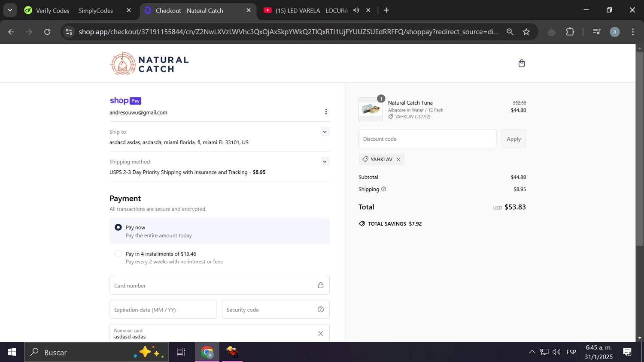Click the Discount code input field

coord(427,139)
